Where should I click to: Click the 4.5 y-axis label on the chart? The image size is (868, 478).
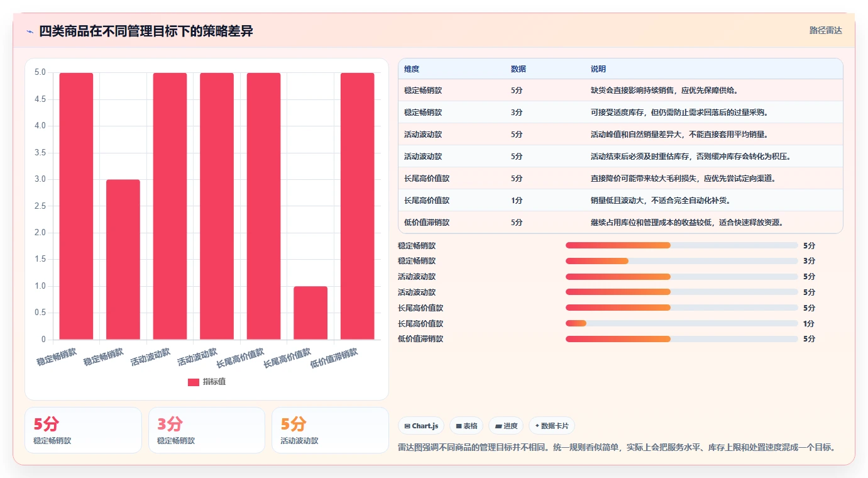coord(40,99)
